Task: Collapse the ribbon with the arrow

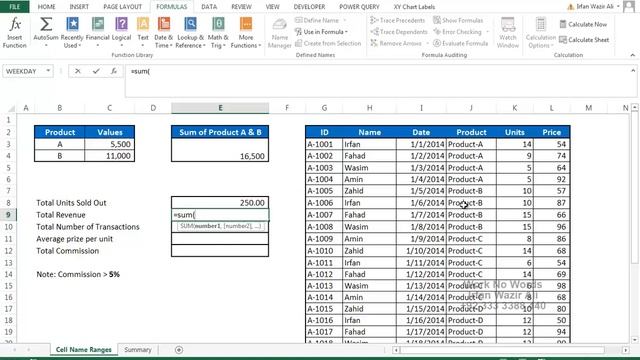Action: pos(633,55)
